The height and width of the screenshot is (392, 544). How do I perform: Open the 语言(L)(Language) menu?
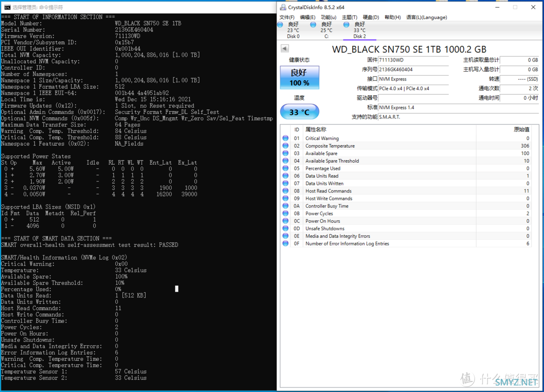tap(427, 17)
